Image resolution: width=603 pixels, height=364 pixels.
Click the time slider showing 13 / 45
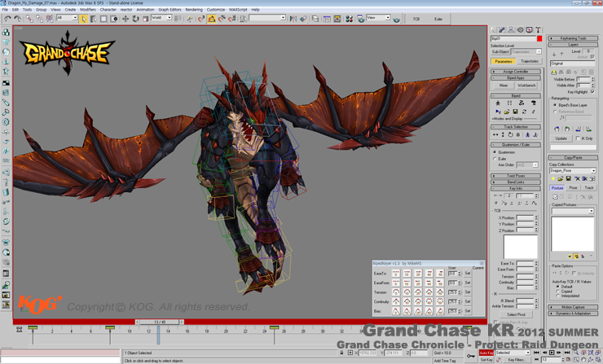[x=160, y=322]
